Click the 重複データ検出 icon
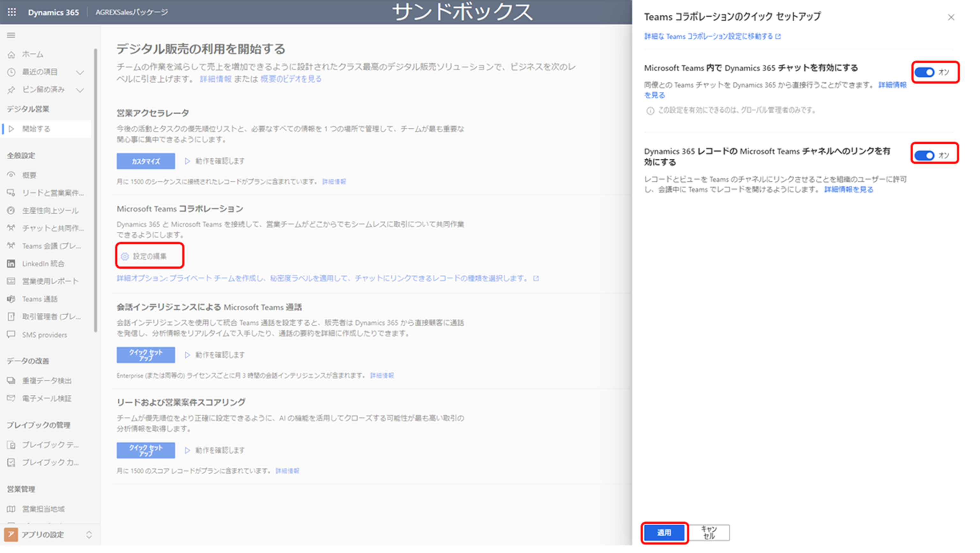 [11, 381]
